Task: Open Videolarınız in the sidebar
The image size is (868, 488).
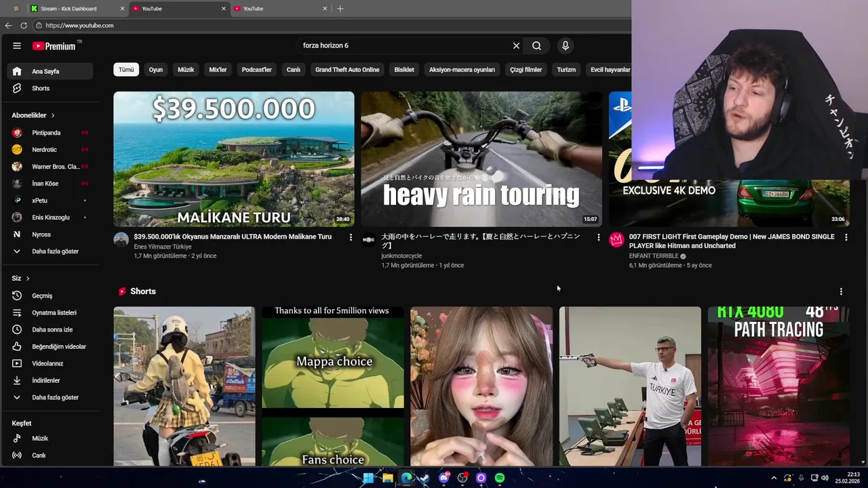Action: click(x=50, y=363)
